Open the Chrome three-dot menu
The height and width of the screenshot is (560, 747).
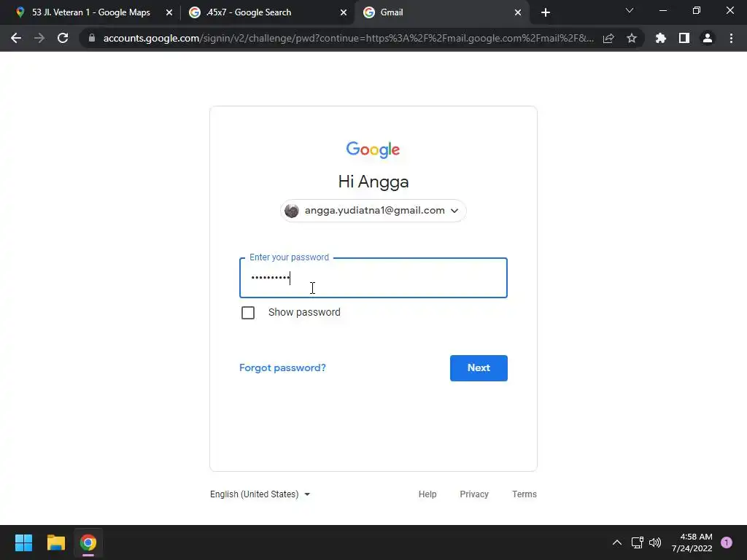click(731, 38)
